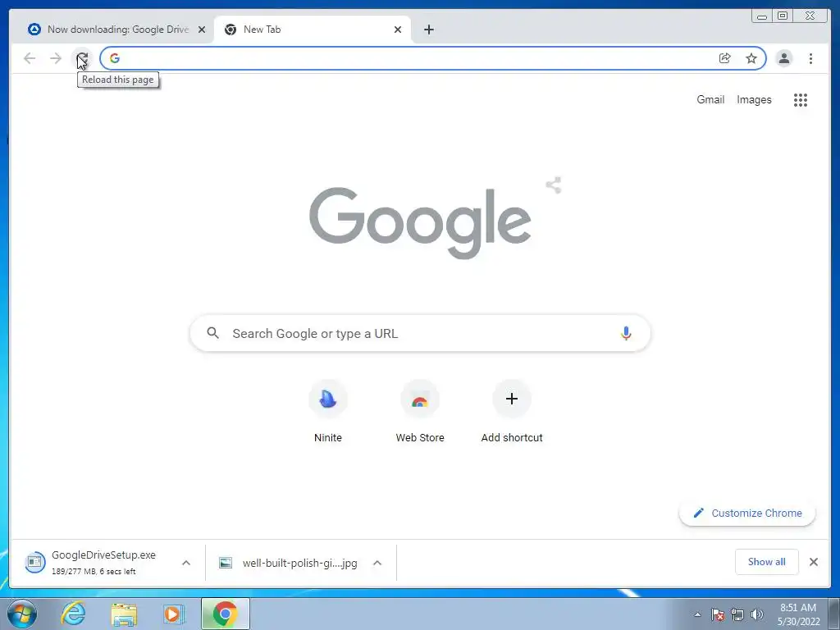840x630 pixels.
Task: Start voice search with microphone icon
Action: click(x=626, y=333)
